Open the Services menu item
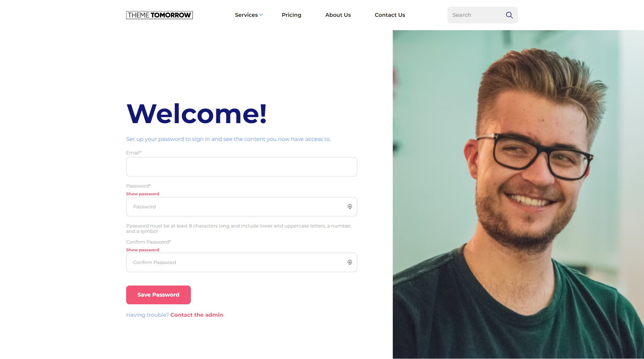Image resolution: width=644 pixels, height=359 pixels. pyautogui.click(x=246, y=15)
